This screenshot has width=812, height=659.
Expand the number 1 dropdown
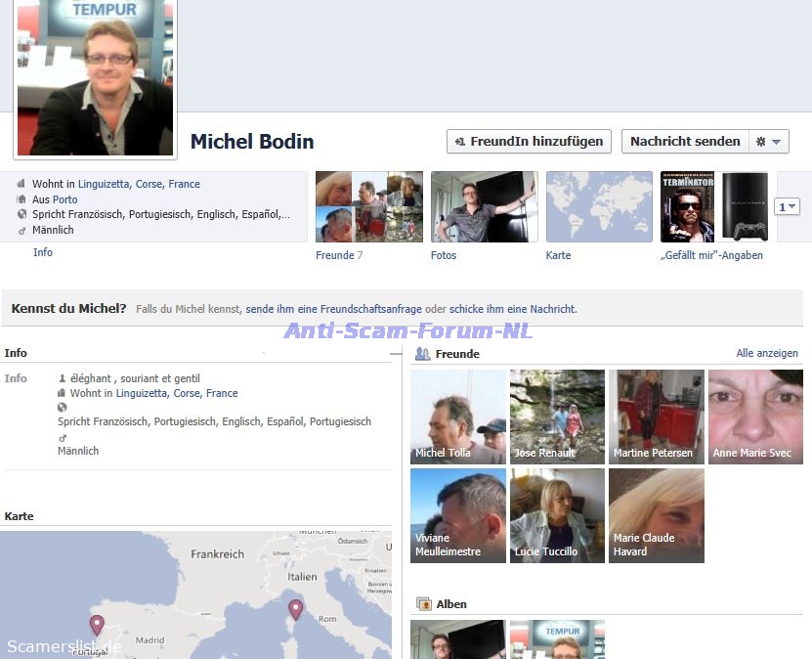[x=787, y=206]
